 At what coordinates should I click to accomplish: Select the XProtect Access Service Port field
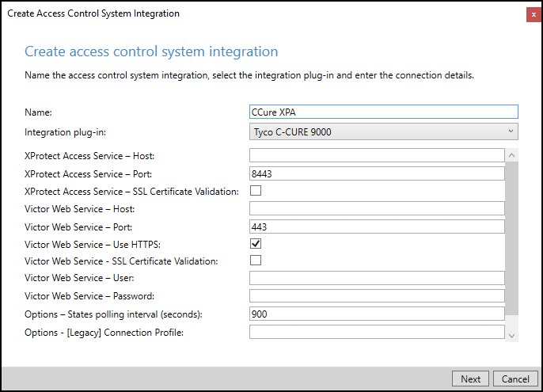tap(377, 173)
